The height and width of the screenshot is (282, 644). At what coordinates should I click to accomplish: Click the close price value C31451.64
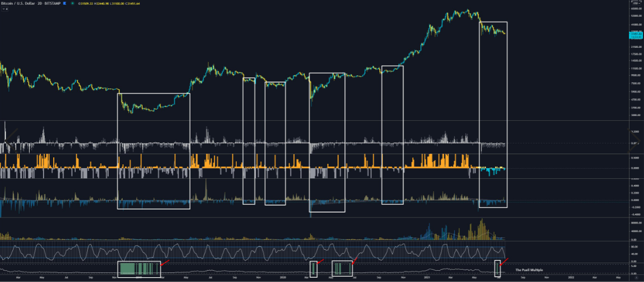click(x=132, y=3)
